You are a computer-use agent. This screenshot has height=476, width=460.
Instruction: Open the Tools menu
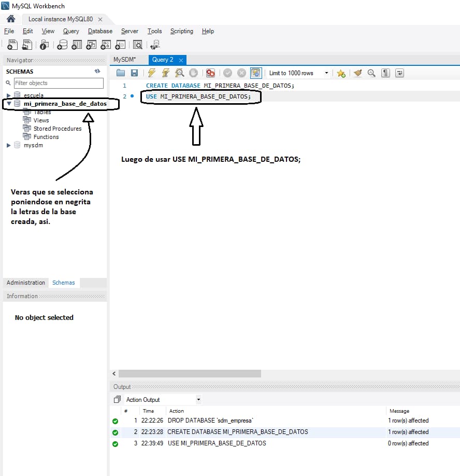point(155,31)
